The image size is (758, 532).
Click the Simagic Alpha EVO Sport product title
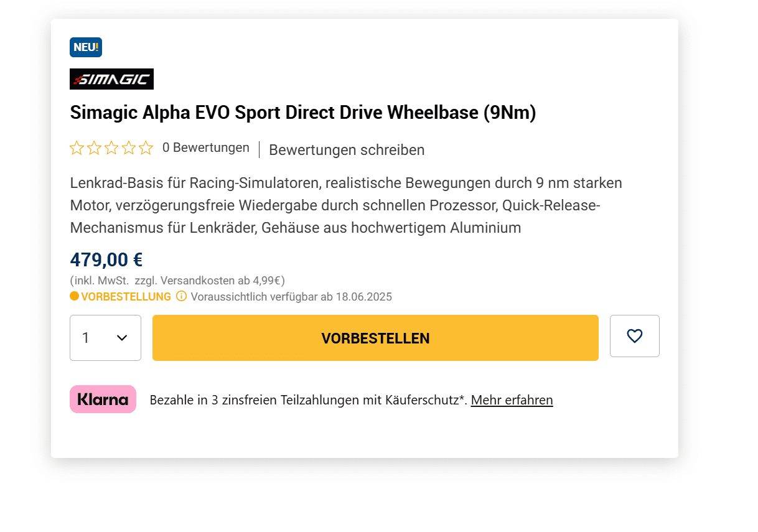coord(302,113)
